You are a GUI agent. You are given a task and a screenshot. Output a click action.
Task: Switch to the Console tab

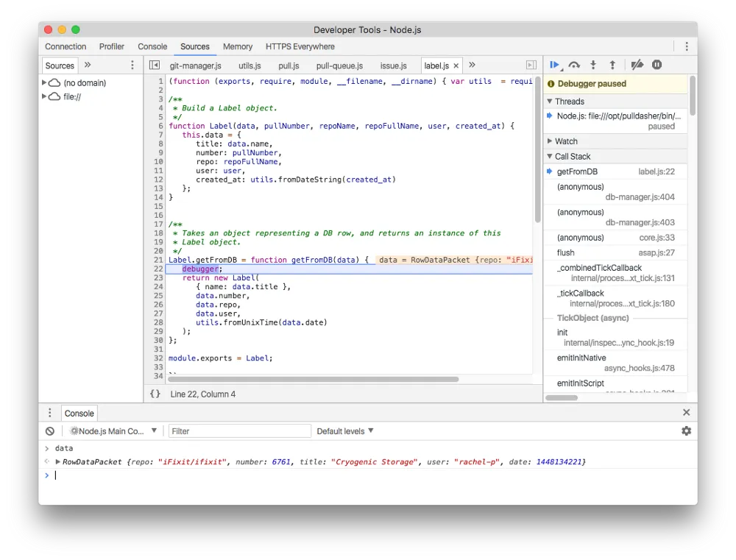[x=152, y=46]
